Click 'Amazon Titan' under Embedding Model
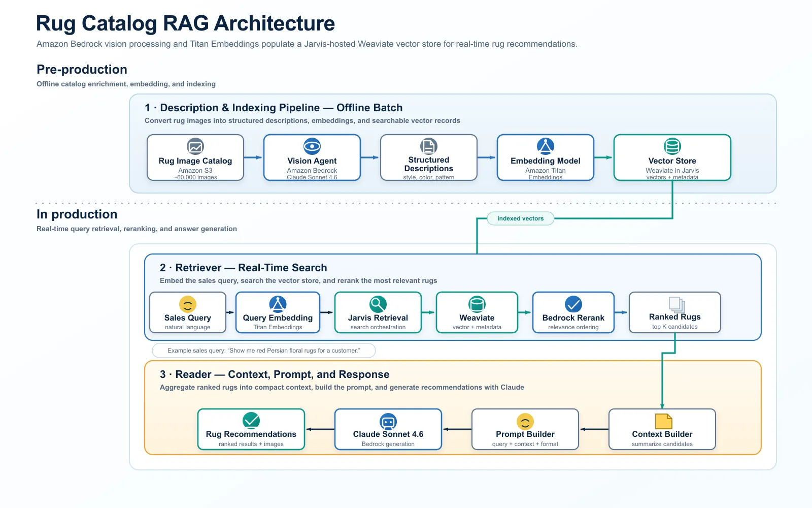The width and height of the screenshot is (812, 508). pos(546,171)
